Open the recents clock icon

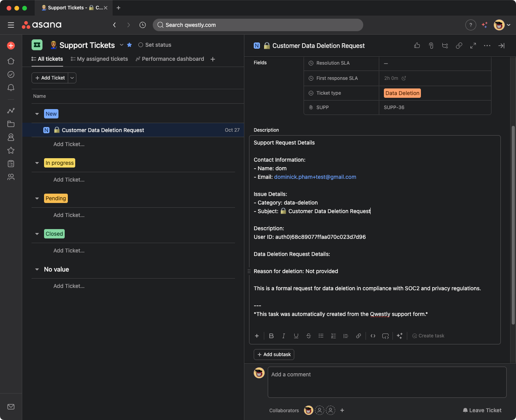coord(143,25)
